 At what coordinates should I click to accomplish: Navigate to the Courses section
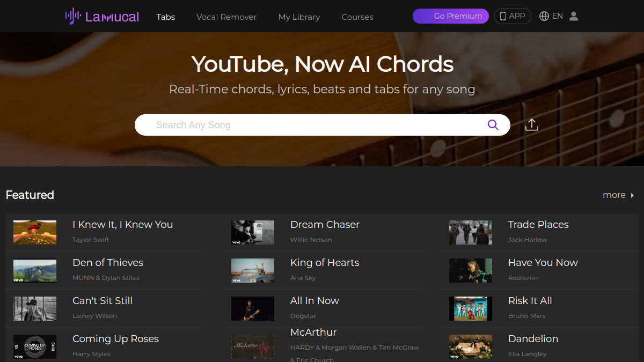click(x=357, y=17)
